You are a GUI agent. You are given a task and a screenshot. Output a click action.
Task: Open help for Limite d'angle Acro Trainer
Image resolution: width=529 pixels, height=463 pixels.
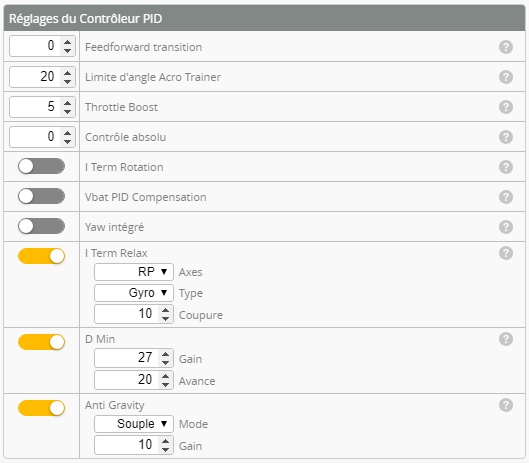[x=506, y=77]
